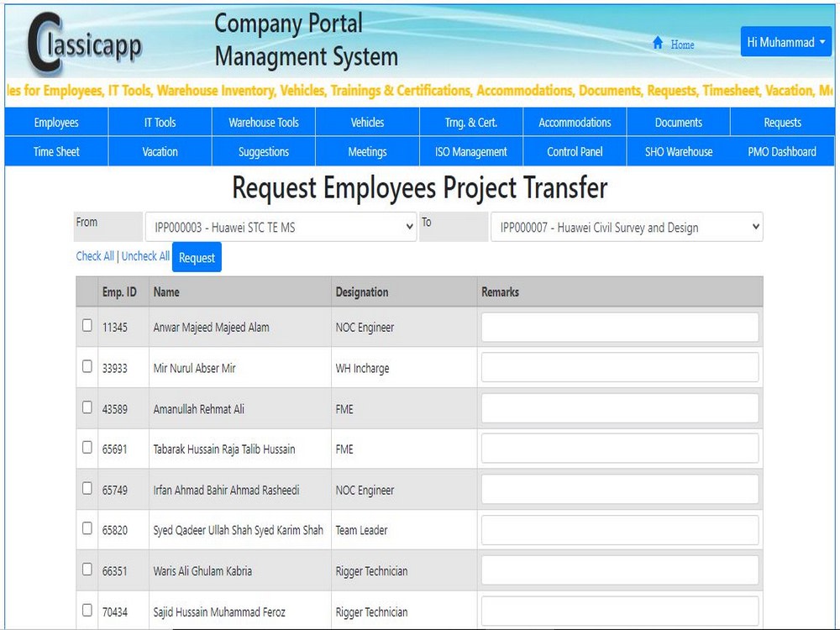The height and width of the screenshot is (630, 840).
Task: Check the box for employee 70434
Action: (x=87, y=610)
